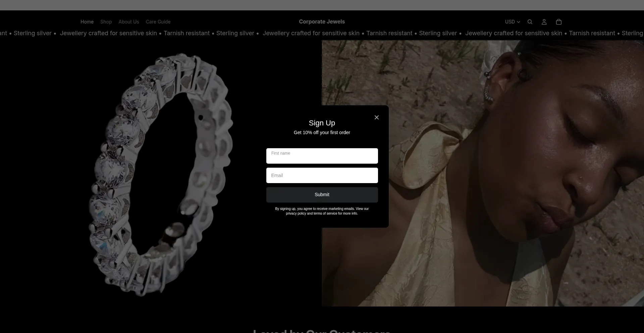Open the Care Guide menu item
The width and height of the screenshot is (644, 333).
tap(158, 22)
